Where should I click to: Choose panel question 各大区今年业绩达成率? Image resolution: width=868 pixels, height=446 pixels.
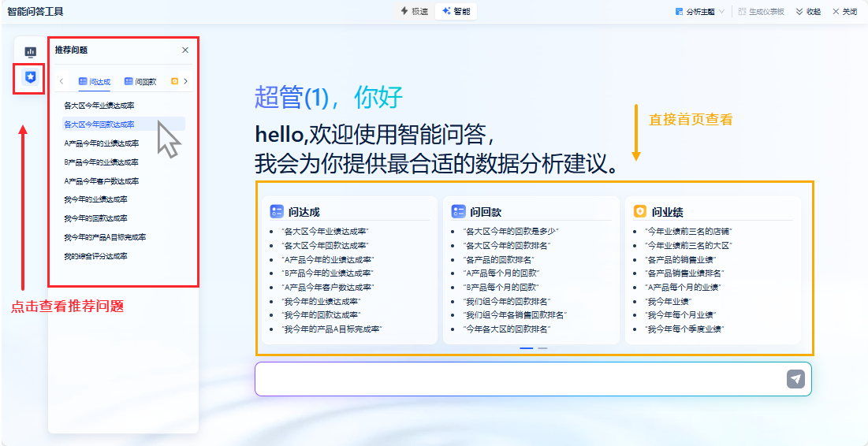click(99, 105)
